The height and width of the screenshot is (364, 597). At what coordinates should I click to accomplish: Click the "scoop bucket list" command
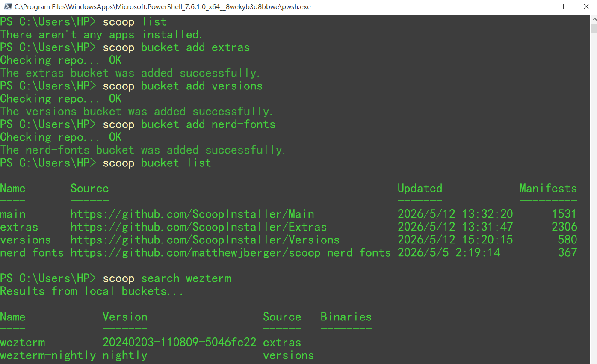[x=157, y=163]
